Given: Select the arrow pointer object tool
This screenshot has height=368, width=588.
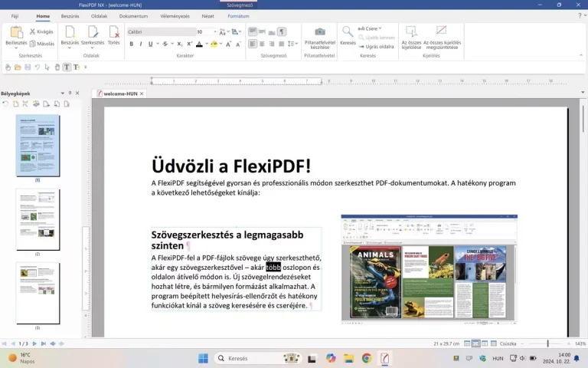Looking at the screenshot, I should (x=47, y=67).
